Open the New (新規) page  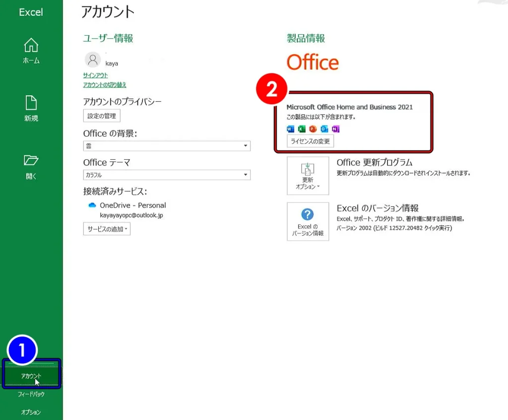[31, 109]
